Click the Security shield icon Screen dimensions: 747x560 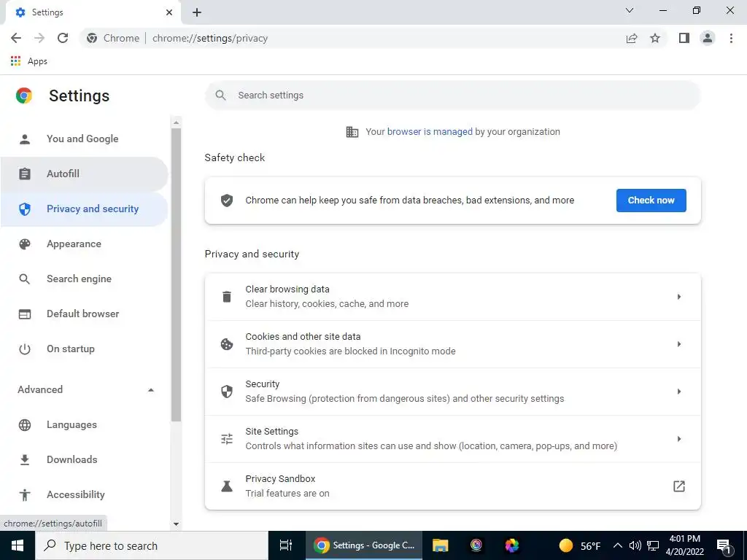(227, 392)
